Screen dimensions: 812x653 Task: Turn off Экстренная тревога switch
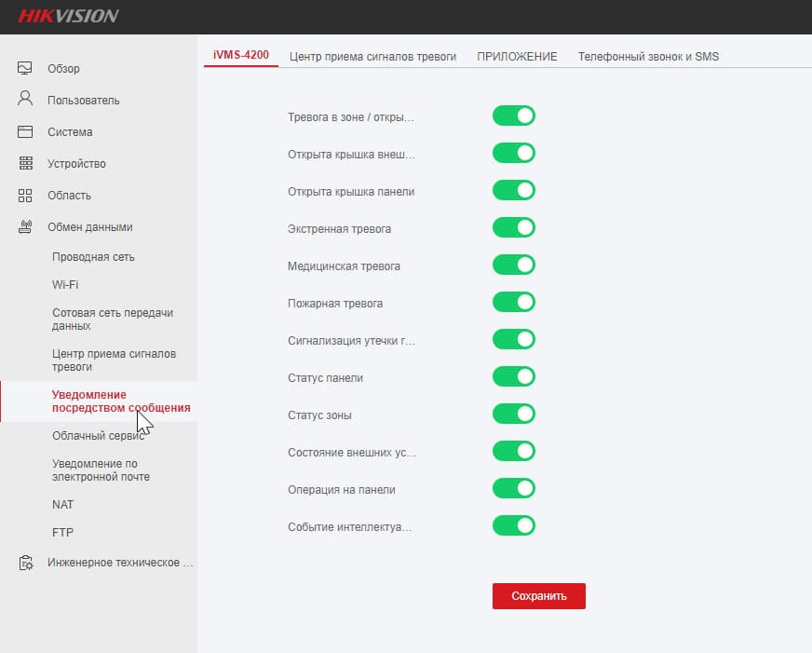513,228
